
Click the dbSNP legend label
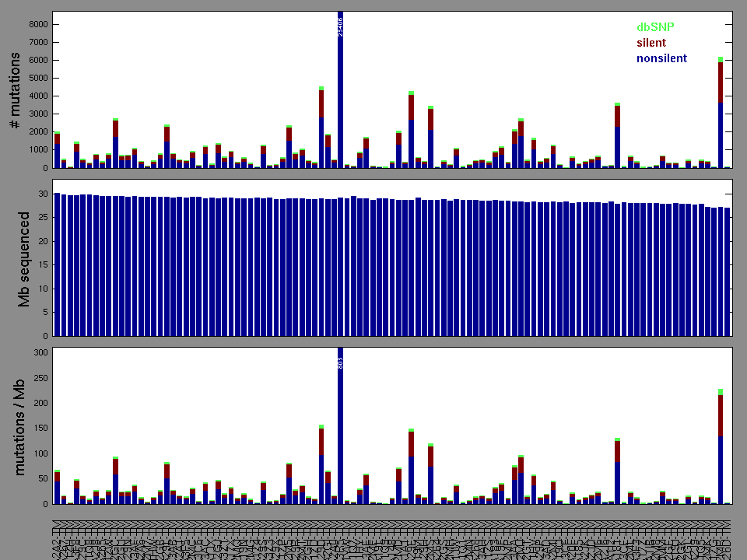coord(655,26)
